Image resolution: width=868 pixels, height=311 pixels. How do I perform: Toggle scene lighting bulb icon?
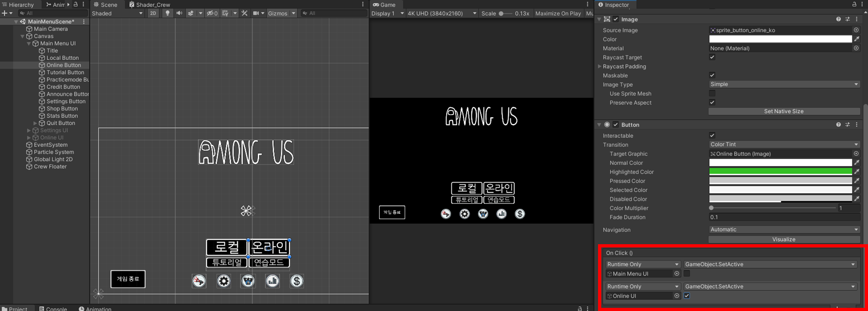coord(168,13)
